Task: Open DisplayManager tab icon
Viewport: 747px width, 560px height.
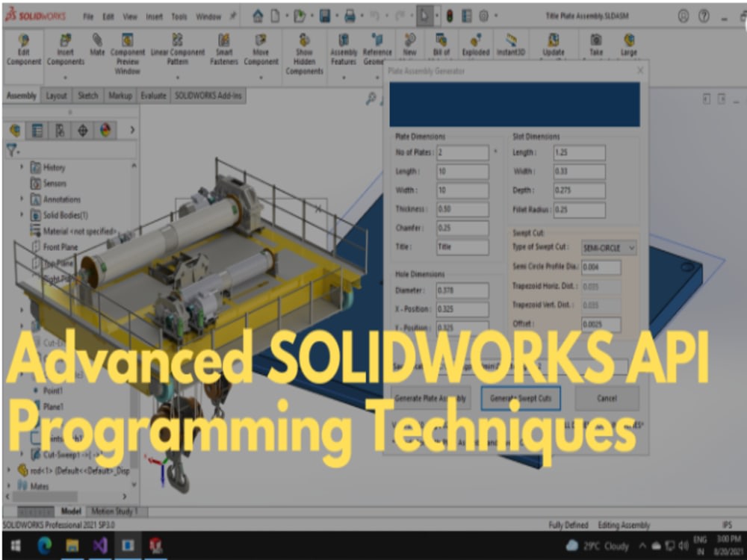Action: pyautogui.click(x=105, y=130)
